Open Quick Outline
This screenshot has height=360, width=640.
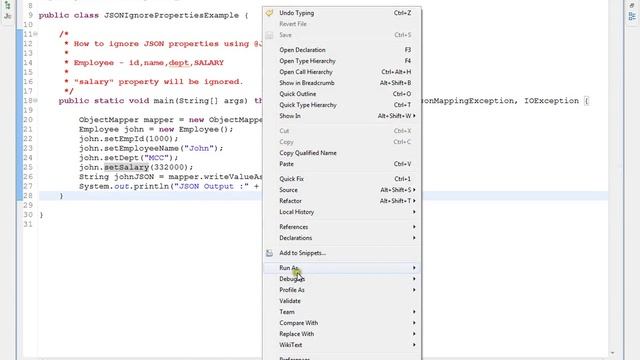click(342, 94)
